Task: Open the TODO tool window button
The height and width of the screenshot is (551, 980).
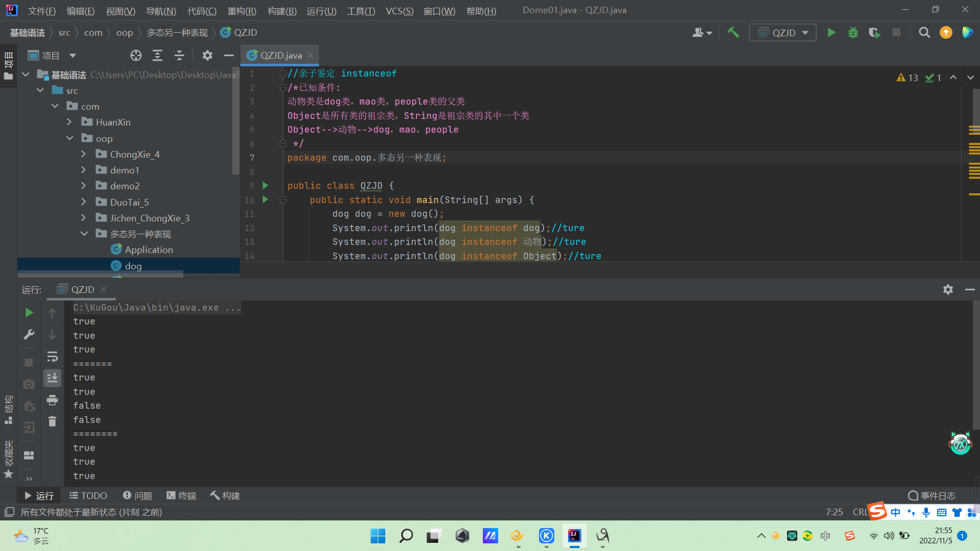Action: click(x=88, y=495)
